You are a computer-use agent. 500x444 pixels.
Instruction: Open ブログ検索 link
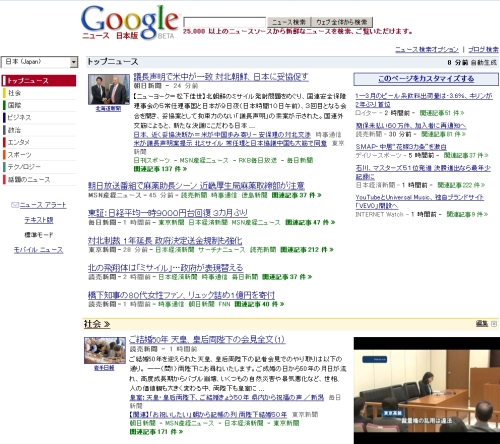click(483, 49)
